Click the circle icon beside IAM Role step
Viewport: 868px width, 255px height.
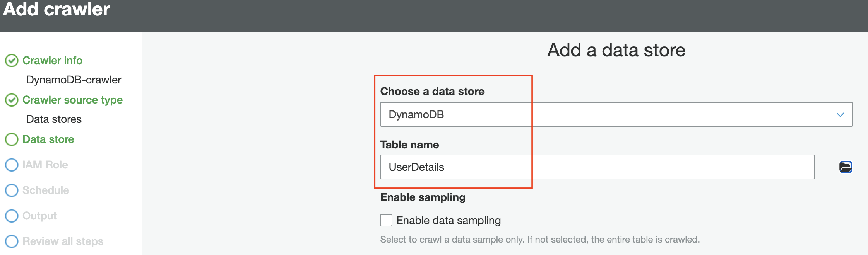pos(12,165)
